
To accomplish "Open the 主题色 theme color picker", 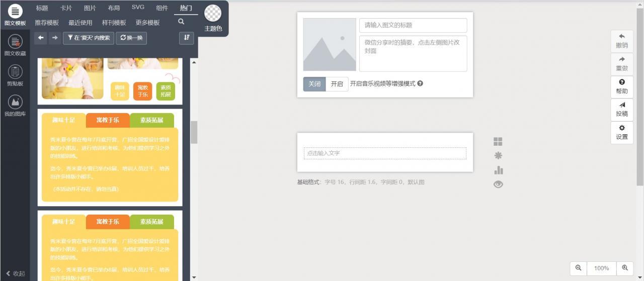I will (x=213, y=19).
